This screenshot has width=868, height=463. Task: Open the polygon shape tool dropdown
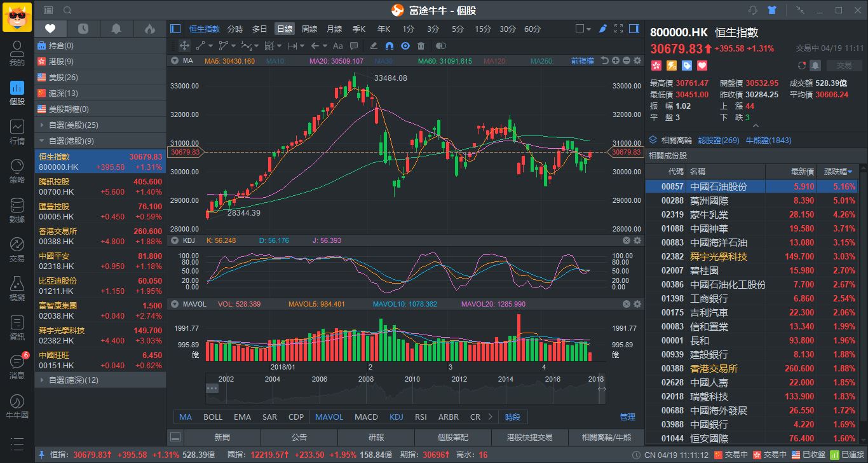(233, 46)
